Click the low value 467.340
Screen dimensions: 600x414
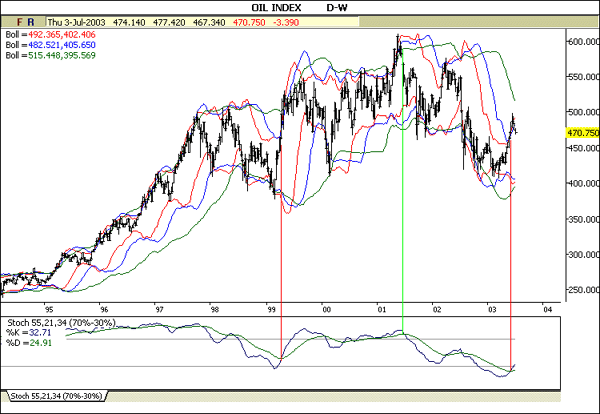pyautogui.click(x=209, y=22)
